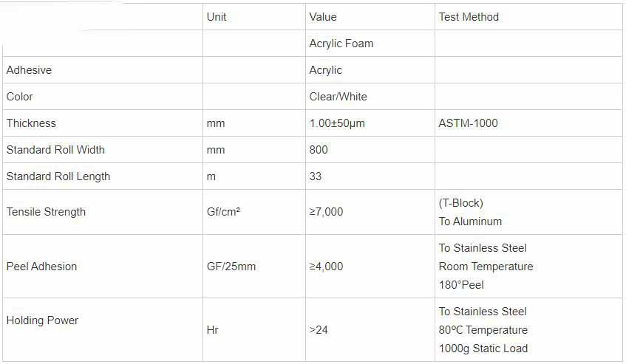Select the 1.00±50μm thickness value
Viewport: 626px width, 364px height.
pyautogui.click(x=337, y=123)
